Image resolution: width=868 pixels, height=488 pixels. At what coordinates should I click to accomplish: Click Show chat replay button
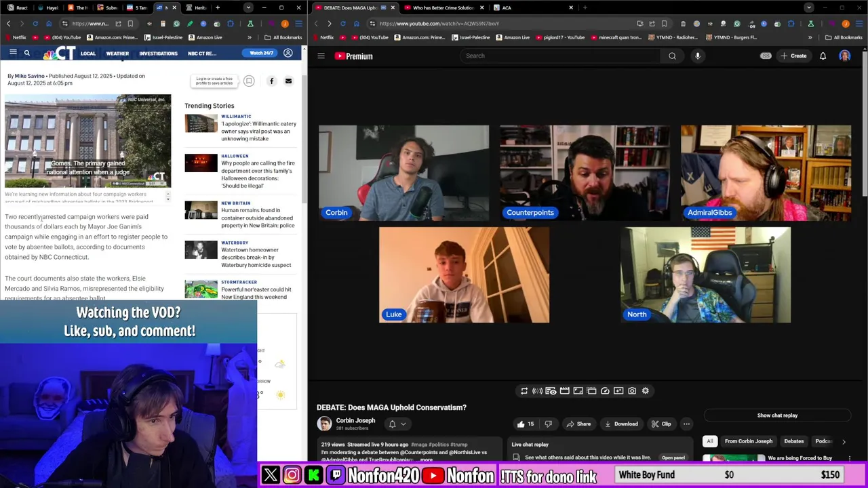tap(777, 415)
